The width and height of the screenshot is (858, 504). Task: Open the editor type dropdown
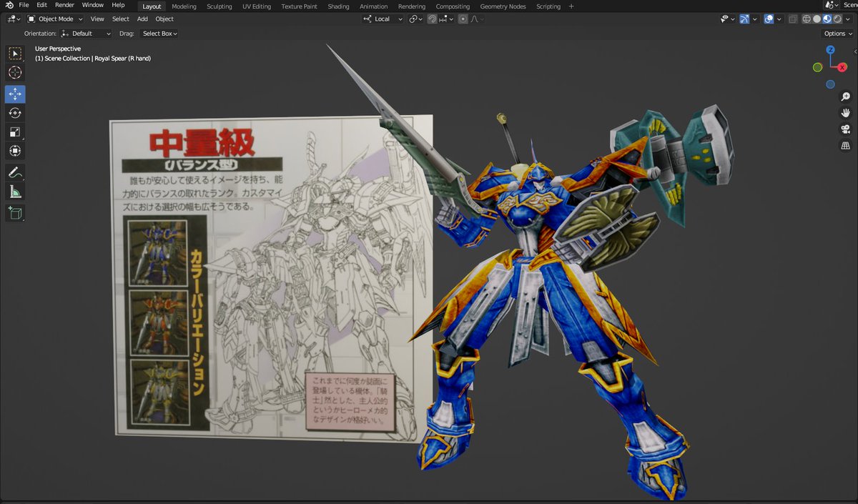click(14, 19)
